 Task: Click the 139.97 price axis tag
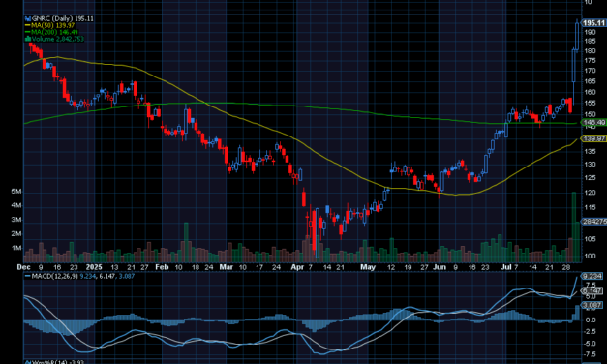(594, 138)
